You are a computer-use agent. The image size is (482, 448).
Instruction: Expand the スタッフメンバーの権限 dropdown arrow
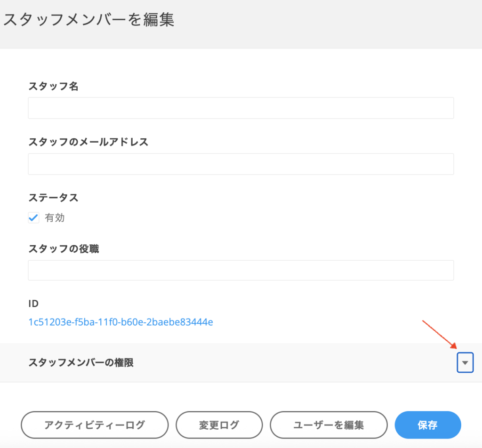[465, 363]
